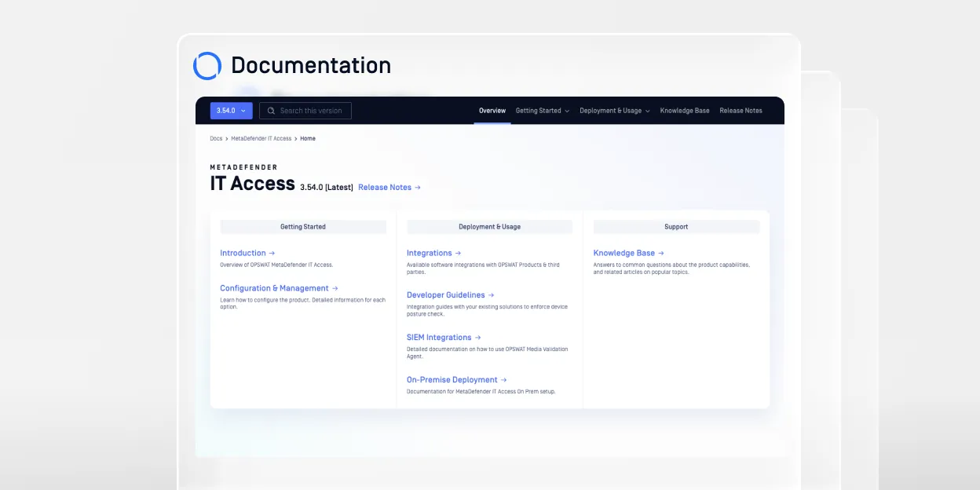This screenshot has height=490, width=980.
Task: Open Knowledge Base link in Support card
Action: pyautogui.click(x=629, y=253)
